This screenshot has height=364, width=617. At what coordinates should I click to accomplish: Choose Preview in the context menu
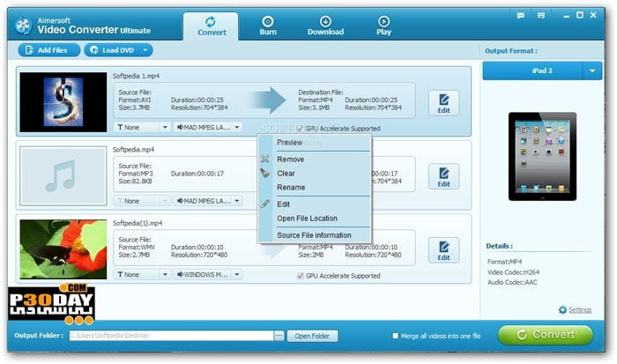[315, 143]
